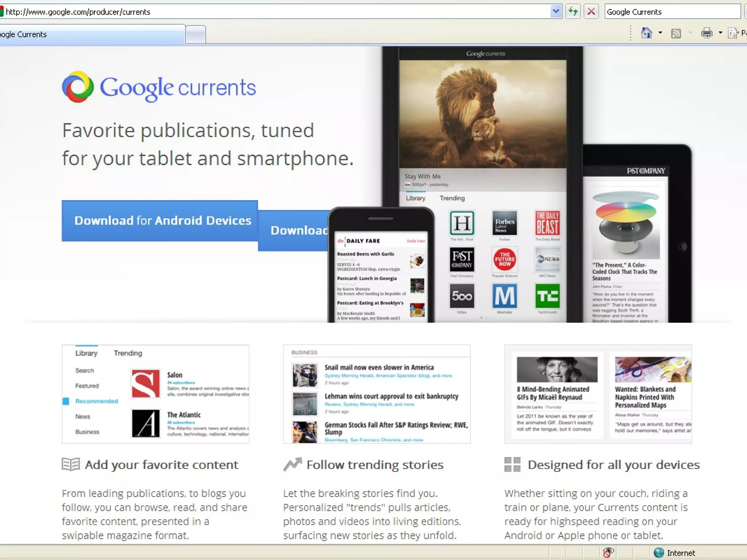Click the Internet zone globe icon

click(x=659, y=553)
